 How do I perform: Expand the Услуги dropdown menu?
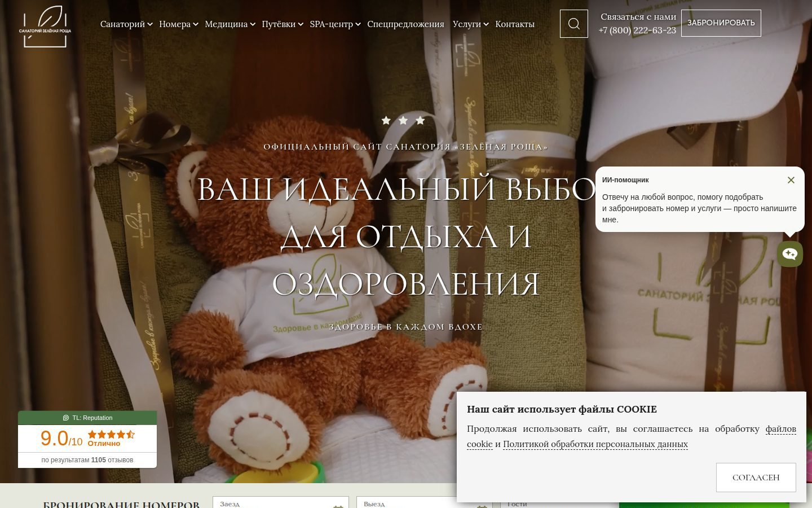pos(470,24)
